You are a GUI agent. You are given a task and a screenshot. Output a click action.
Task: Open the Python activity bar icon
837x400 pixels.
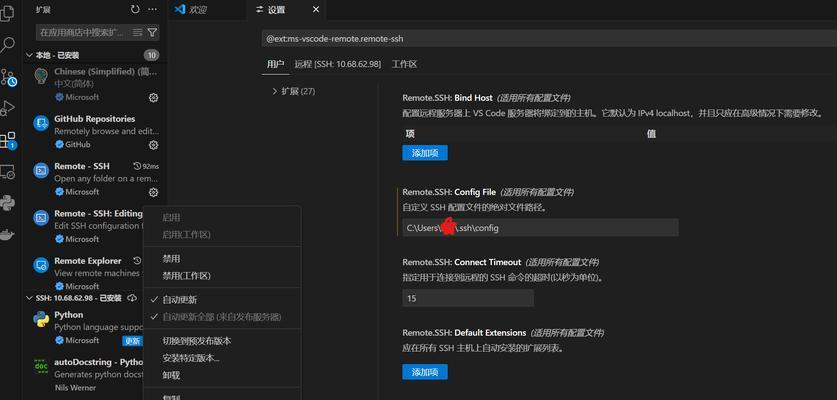(7, 203)
